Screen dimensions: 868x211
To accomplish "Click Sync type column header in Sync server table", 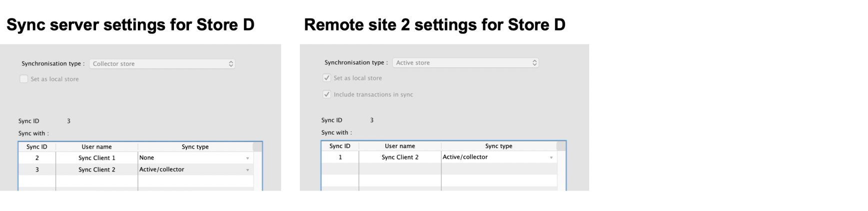I will coord(195,147).
